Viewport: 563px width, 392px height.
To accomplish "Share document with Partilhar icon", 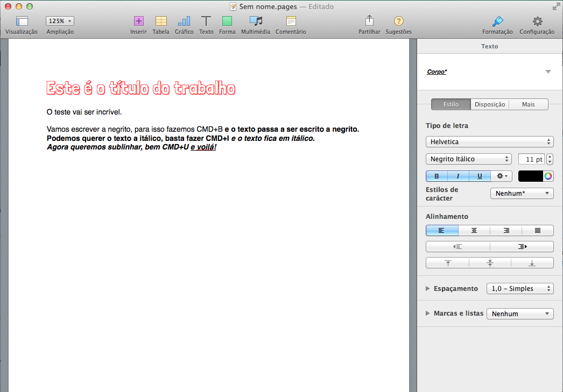I will 369,21.
